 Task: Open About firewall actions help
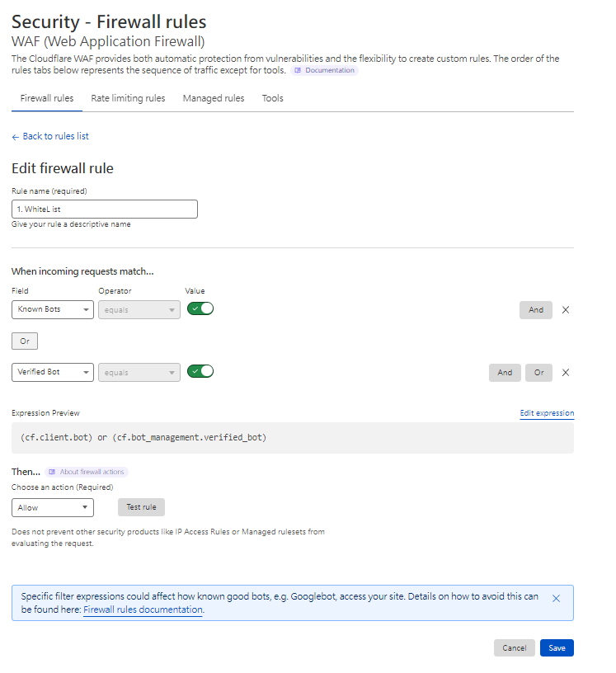pos(87,472)
